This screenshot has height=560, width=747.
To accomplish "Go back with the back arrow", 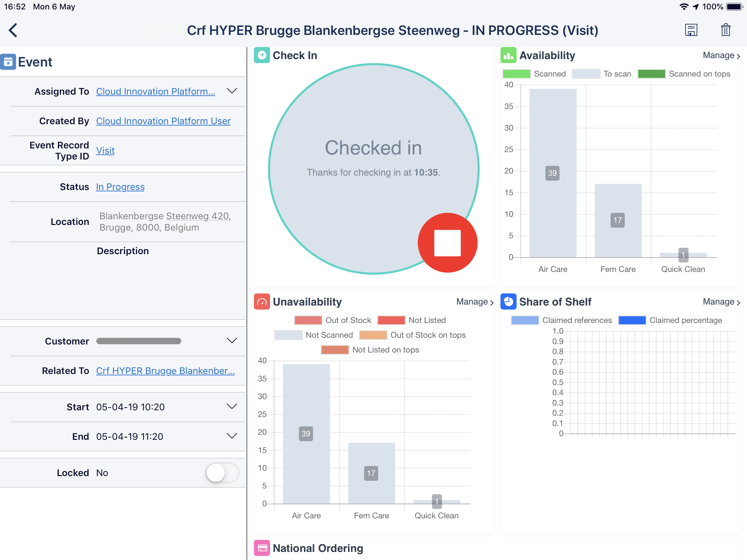I will [13, 30].
